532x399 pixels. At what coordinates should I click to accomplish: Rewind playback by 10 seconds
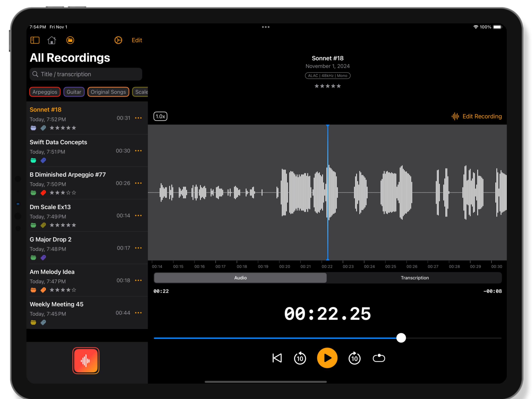[300, 358]
